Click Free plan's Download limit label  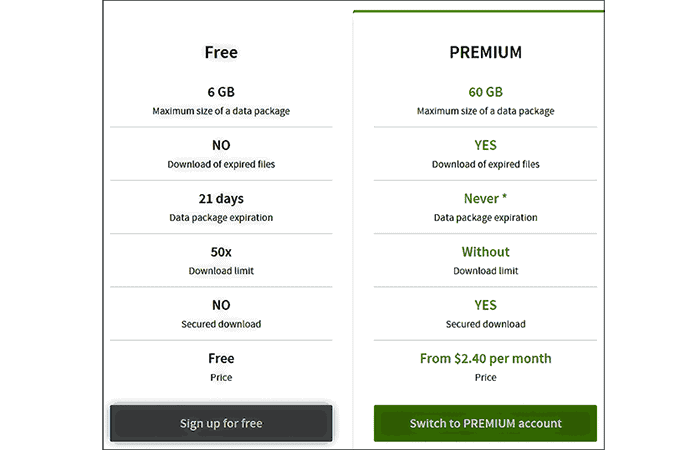221,271
